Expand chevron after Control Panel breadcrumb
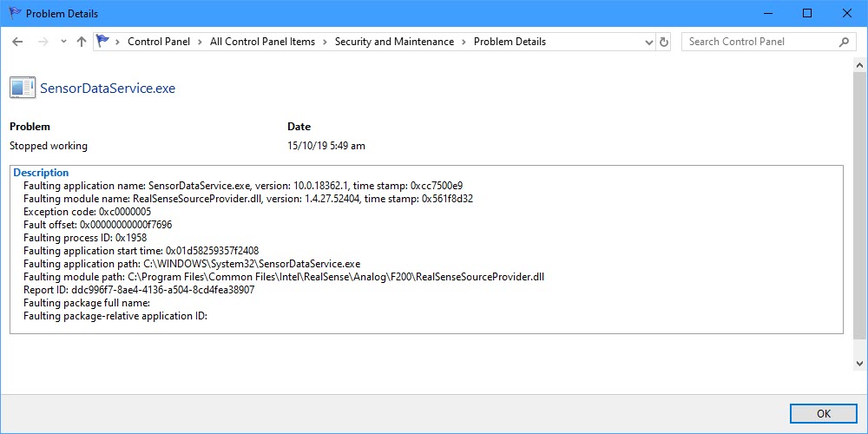Image resolution: width=868 pixels, height=434 pixels. [x=199, y=42]
